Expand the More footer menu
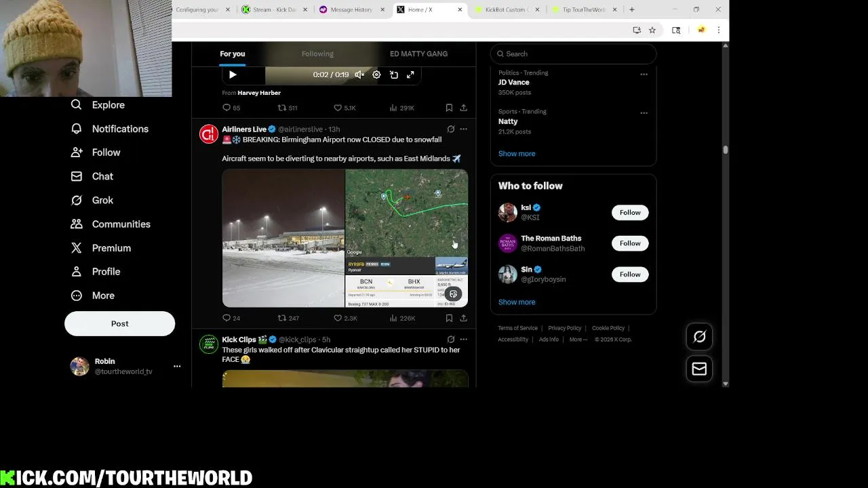This screenshot has width=868, height=488. click(x=578, y=340)
